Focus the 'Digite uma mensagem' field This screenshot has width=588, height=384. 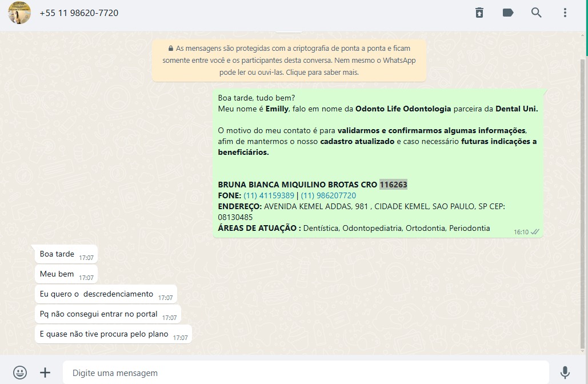pyautogui.click(x=306, y=373)
